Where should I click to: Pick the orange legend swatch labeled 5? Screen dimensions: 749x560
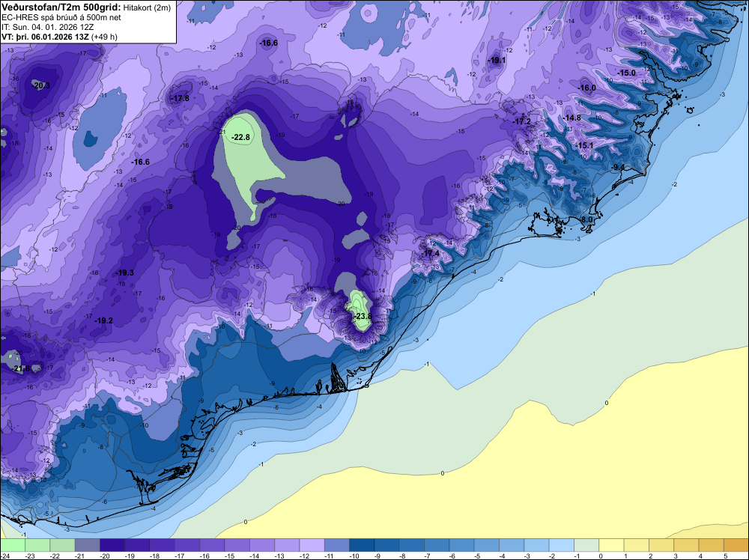736,545
